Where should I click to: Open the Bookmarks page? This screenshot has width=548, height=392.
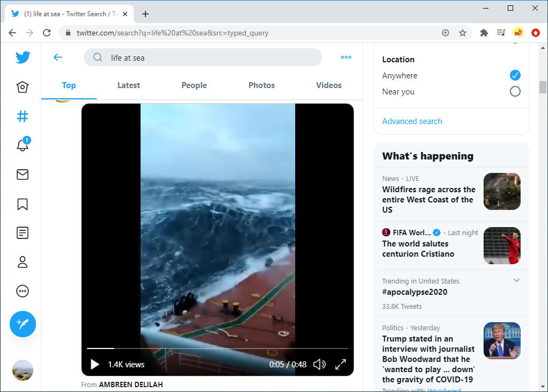tap(23, 204)
